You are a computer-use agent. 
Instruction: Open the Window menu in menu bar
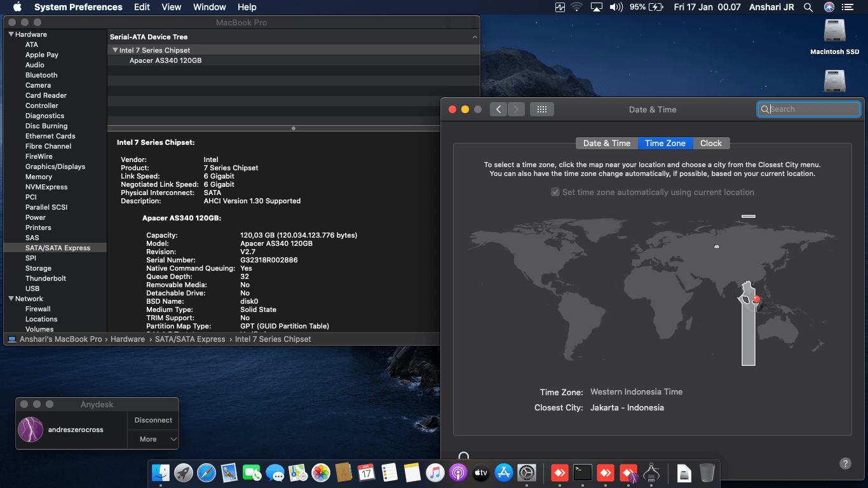click(x=209, y=7)
